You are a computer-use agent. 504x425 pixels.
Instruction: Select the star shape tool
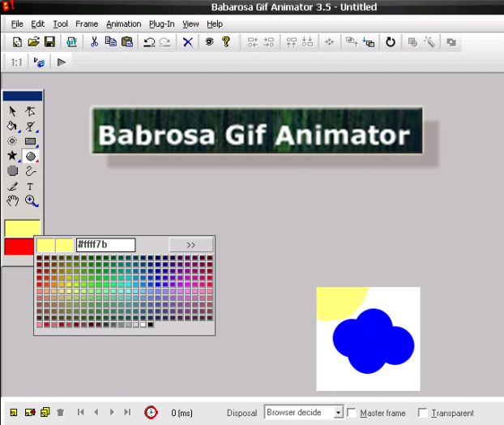pyautogui.click(x=12, y=156)
